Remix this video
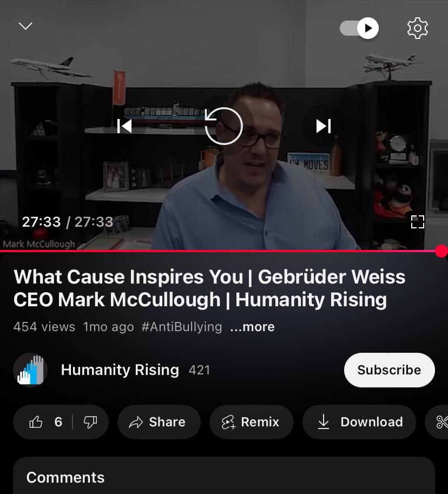 (252, 422)
